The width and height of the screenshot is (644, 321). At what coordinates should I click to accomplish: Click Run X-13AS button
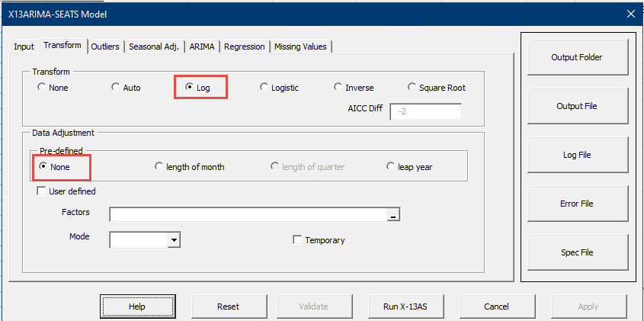pyautogui.click(x=405, y=307)
